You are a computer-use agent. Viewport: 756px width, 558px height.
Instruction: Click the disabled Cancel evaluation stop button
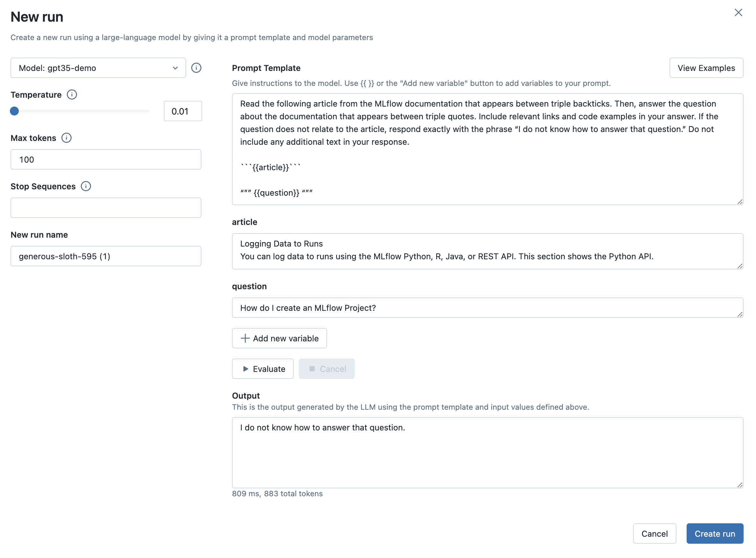click(x=326, y=369)
